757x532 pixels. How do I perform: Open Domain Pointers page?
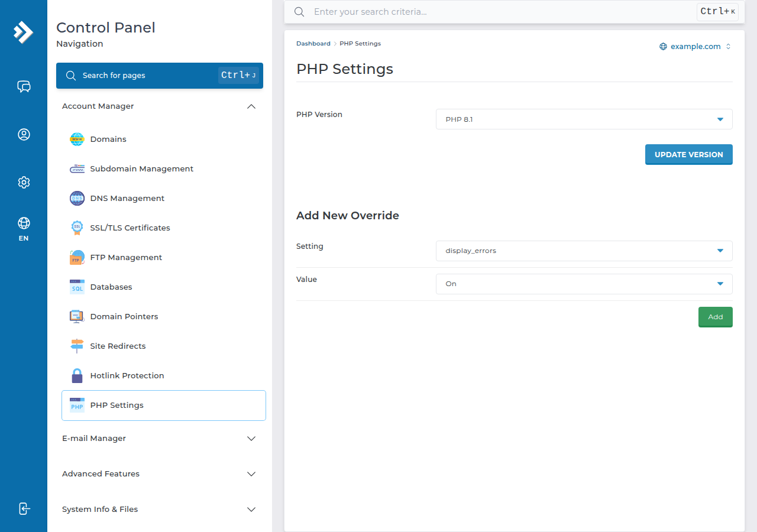pos(164,317)
